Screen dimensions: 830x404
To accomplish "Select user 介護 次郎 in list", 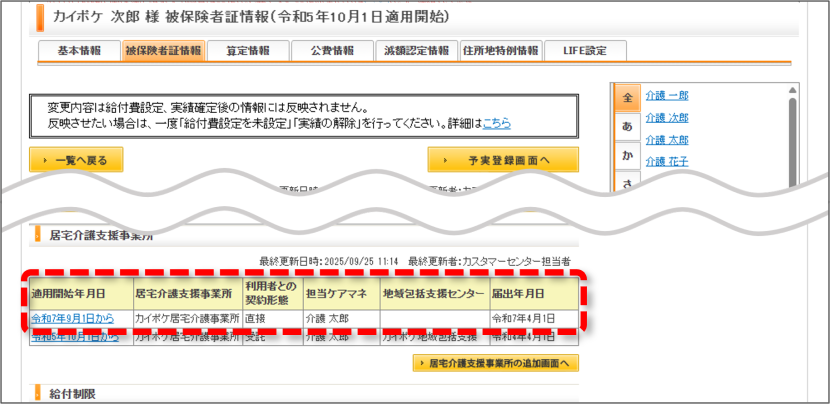I will pyautogui.click(x=667, y=118).
